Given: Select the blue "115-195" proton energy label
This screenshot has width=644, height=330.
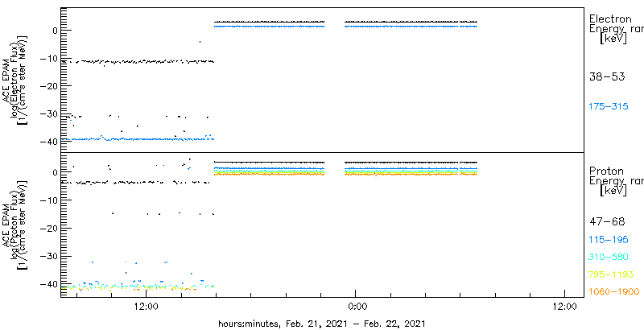Looking at the screenshot, I should [x=609, y=240].
